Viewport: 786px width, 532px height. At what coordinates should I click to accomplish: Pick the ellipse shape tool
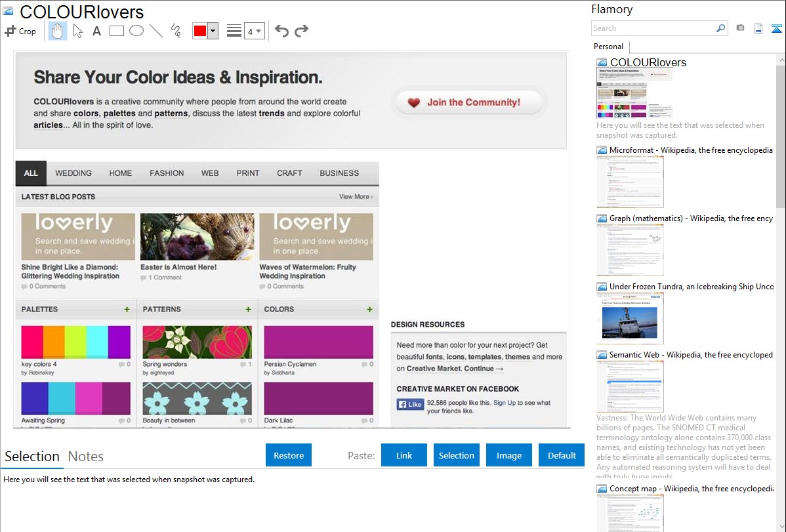pos(136,31)
